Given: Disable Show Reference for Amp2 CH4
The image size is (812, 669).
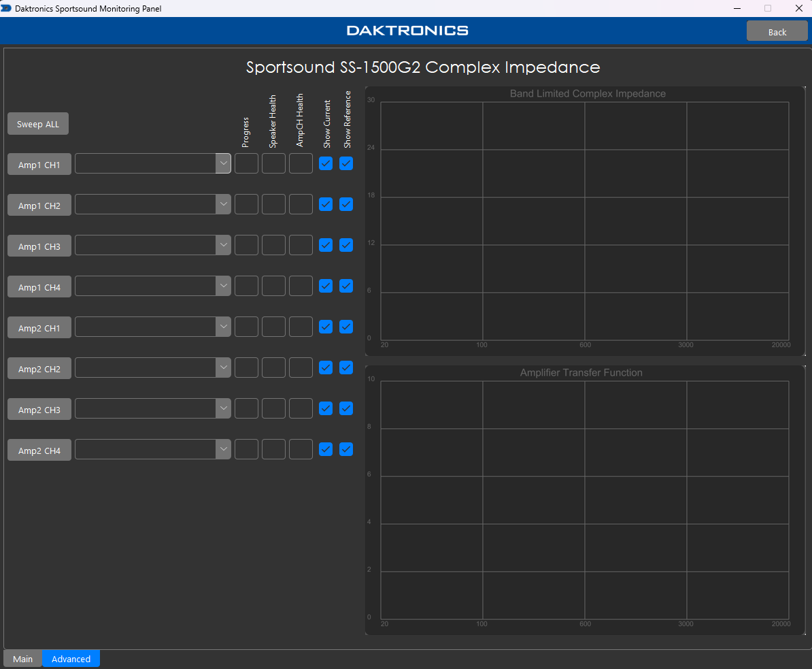Looking at the screenshot, I should [346, 449].
